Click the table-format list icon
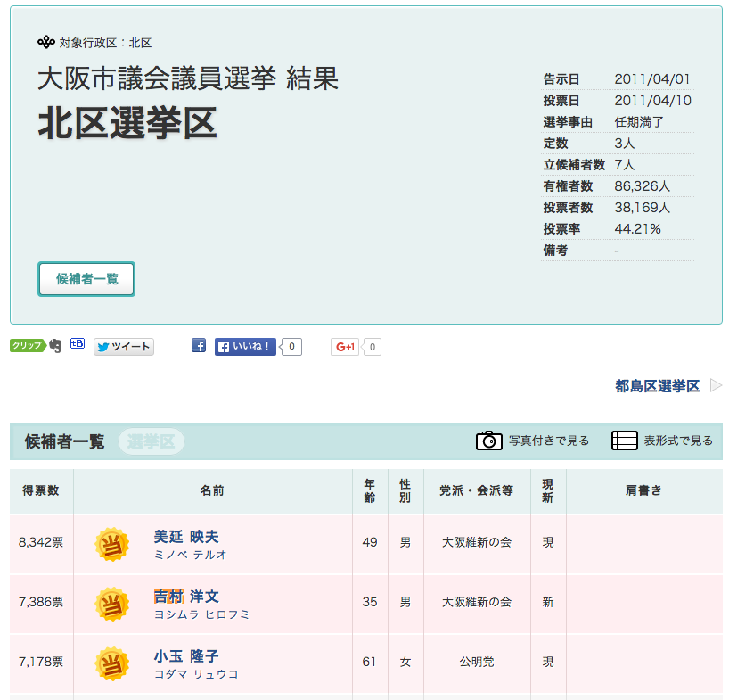 click(x=624, y=441)
